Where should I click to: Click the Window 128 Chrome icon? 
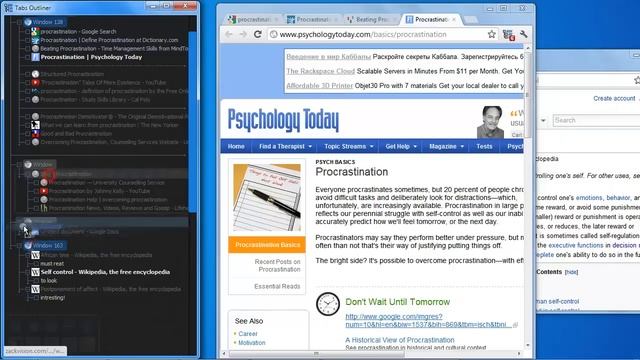(x=28, y=22)
